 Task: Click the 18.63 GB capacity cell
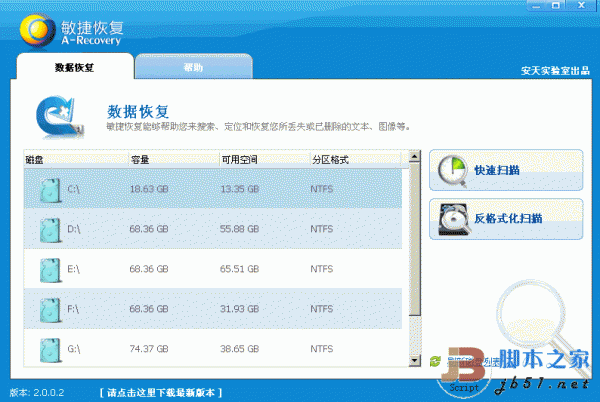(x=149, y=189)
